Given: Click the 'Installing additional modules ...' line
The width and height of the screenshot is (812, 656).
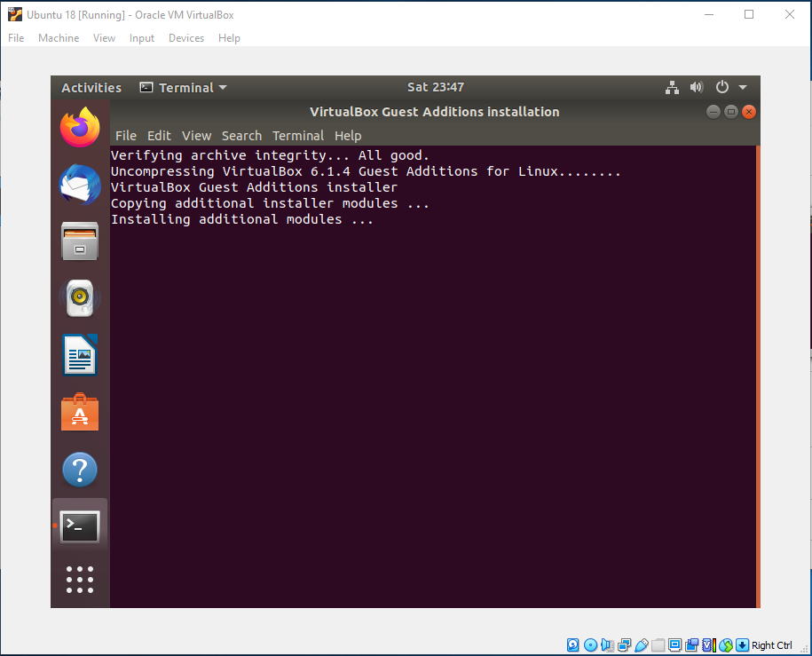Looking at the screenshot, I should coord(242,219).
